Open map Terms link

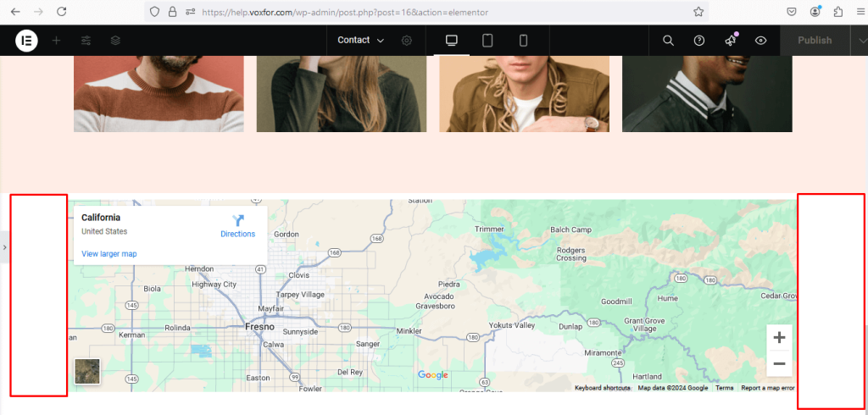[x=724, y=388]
